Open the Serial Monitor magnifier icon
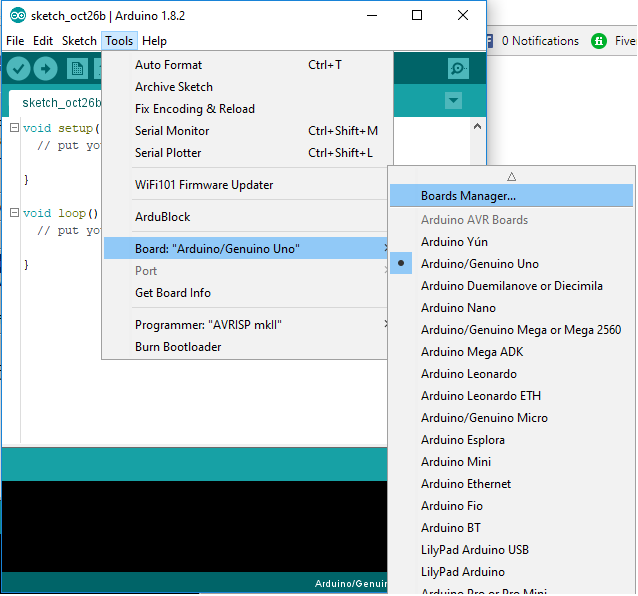 (458, 68)
